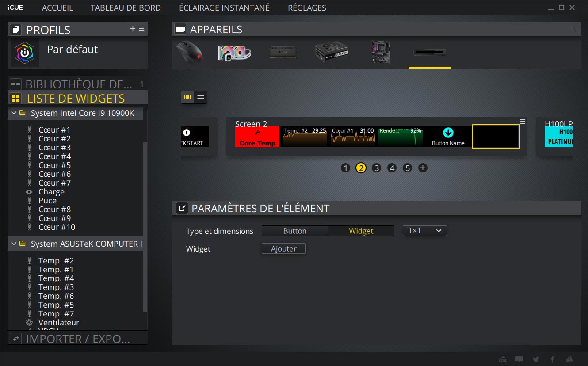588x366 pixels.
Task: Select the Corsair mouse device thumbnail
Action: (x=189, y=53)
